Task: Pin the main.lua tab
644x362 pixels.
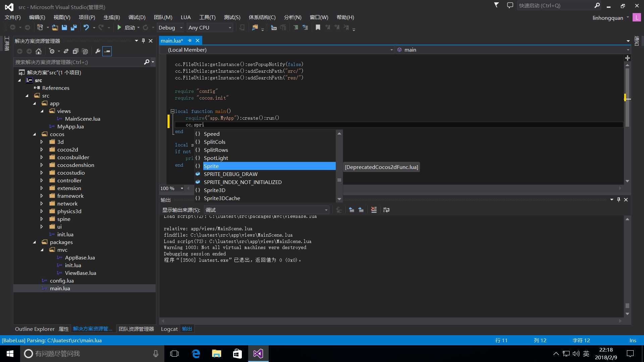Action: [190, 41]
